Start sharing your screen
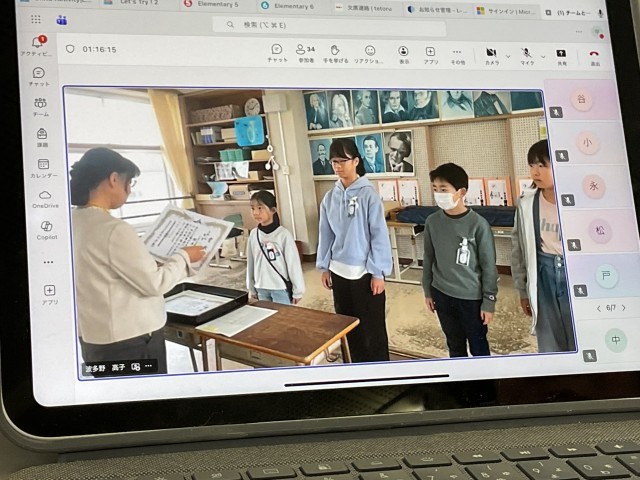Screen dimensions: 640x480 [561, 56]
